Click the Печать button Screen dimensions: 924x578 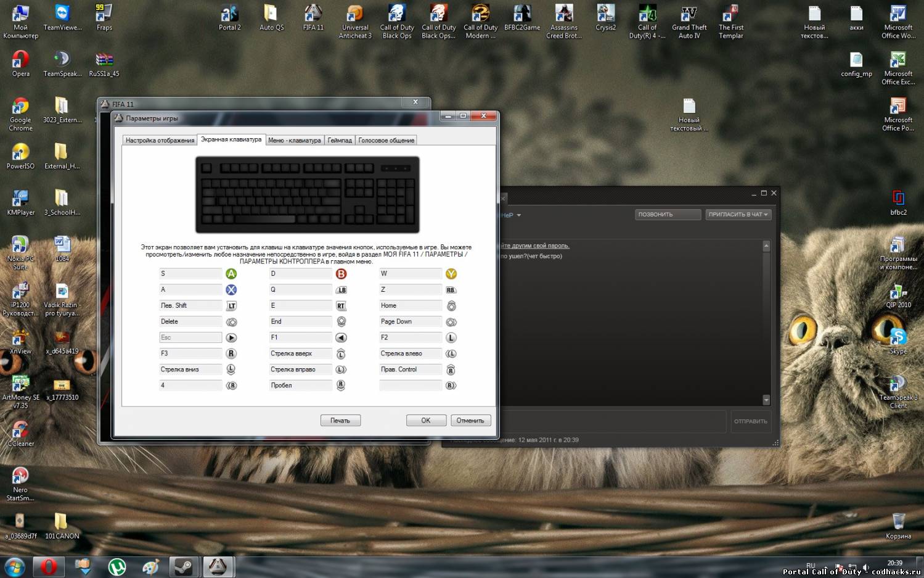(x=340, y=421)
